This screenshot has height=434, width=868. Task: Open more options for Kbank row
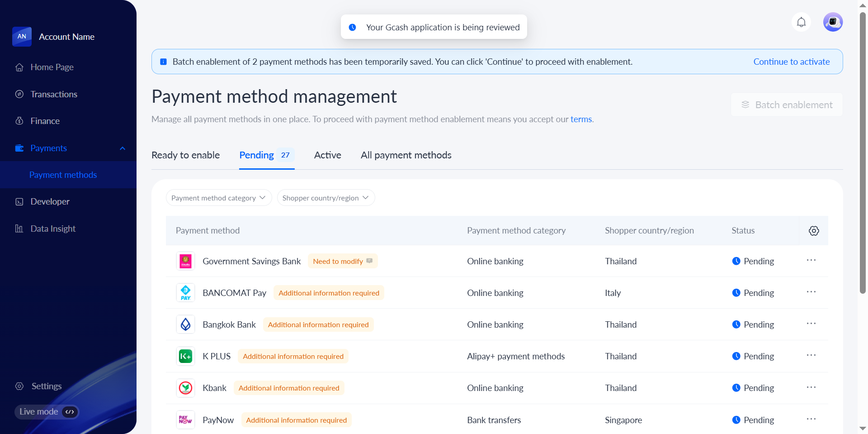click(811, 388)
